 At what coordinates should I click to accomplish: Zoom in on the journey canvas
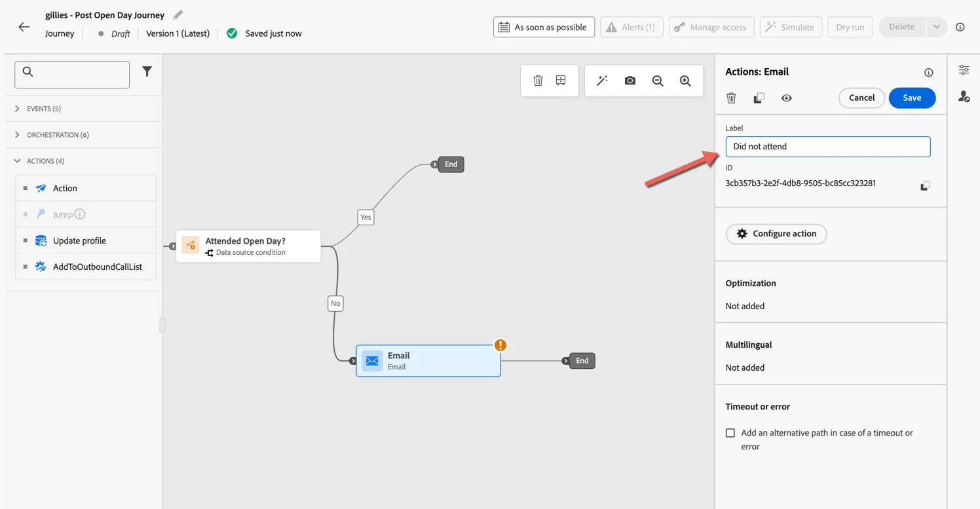(685, 81)
